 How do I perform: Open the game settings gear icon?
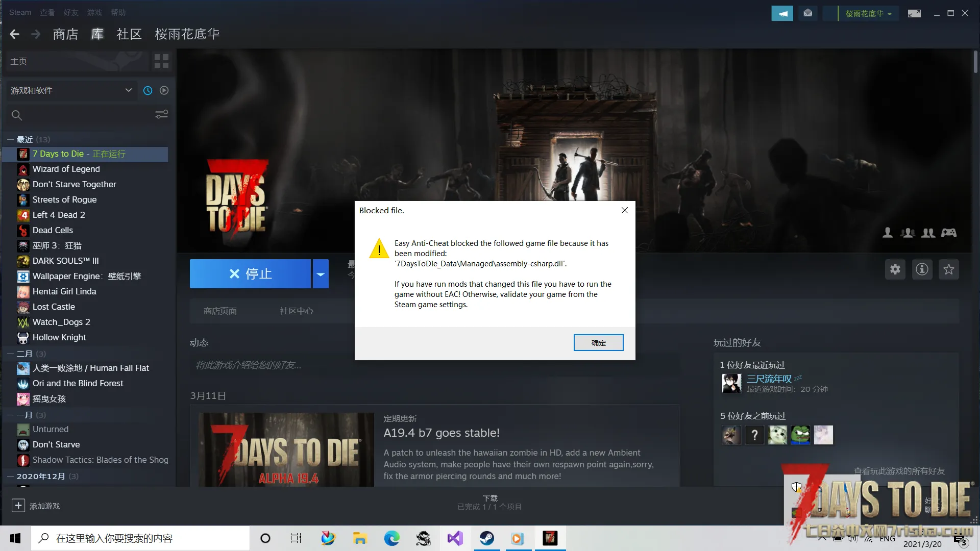tap(895, 269)
